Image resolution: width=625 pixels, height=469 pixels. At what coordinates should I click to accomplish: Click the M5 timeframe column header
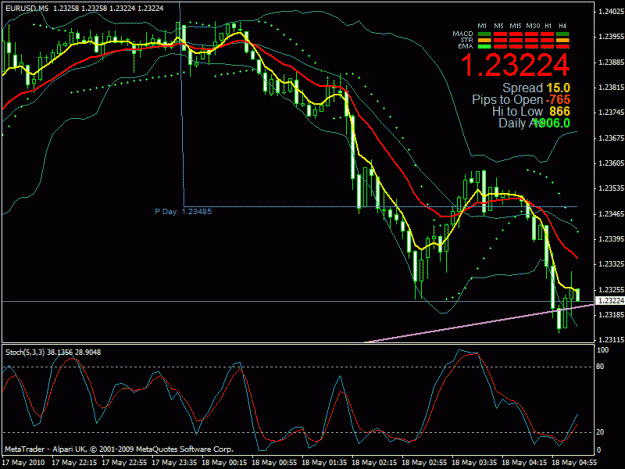click(x=498, y=26)
